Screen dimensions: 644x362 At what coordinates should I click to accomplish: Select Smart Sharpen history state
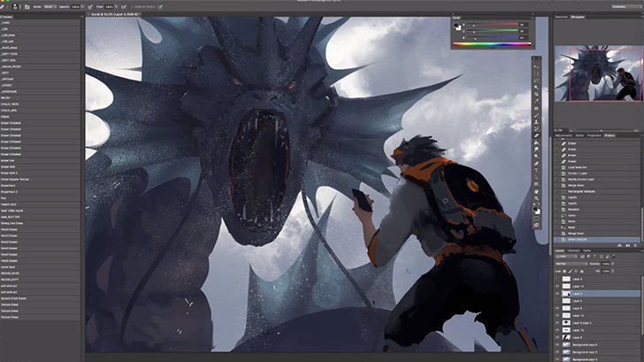[x=596, y=240]
